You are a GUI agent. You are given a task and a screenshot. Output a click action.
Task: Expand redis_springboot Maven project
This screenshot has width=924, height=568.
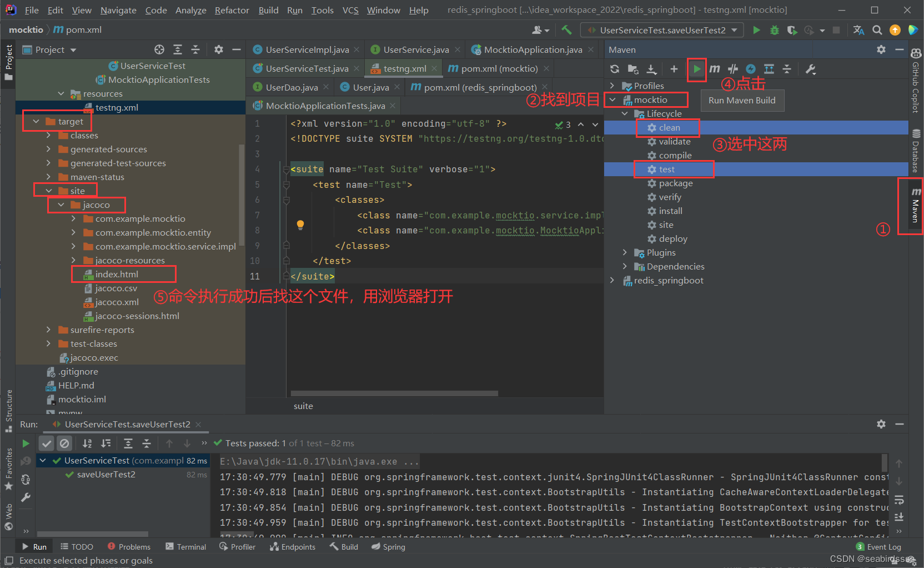click(612, 280)
